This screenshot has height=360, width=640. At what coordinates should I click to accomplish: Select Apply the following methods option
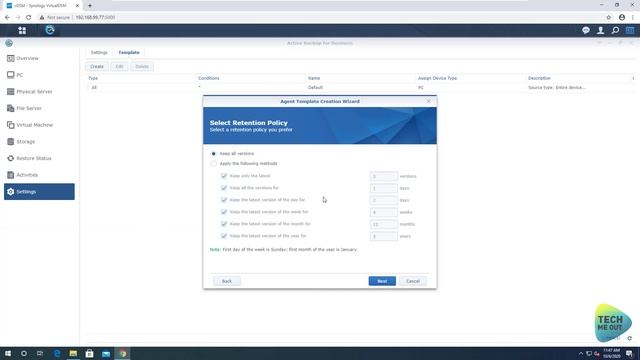click(213, 164)
